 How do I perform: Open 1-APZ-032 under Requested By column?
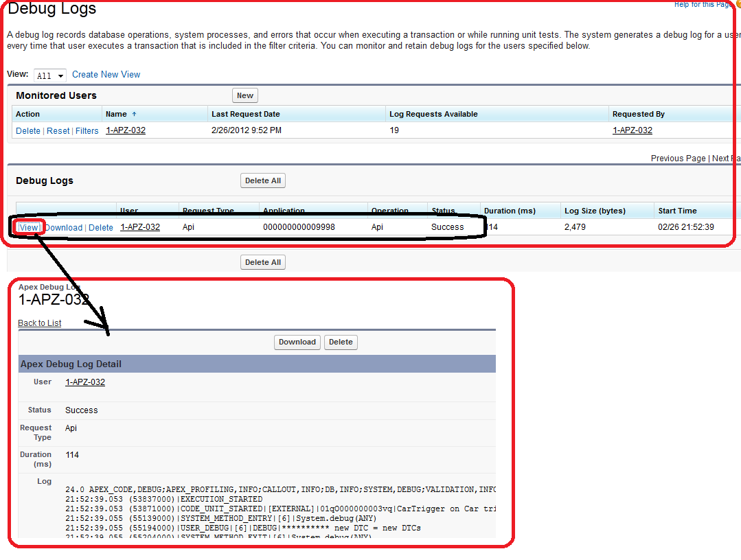click(632, 130)
